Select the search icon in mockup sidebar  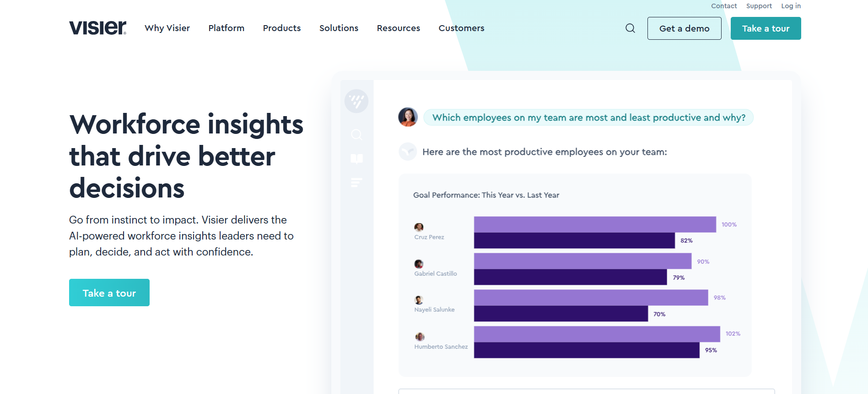click(x=356, y=134)
